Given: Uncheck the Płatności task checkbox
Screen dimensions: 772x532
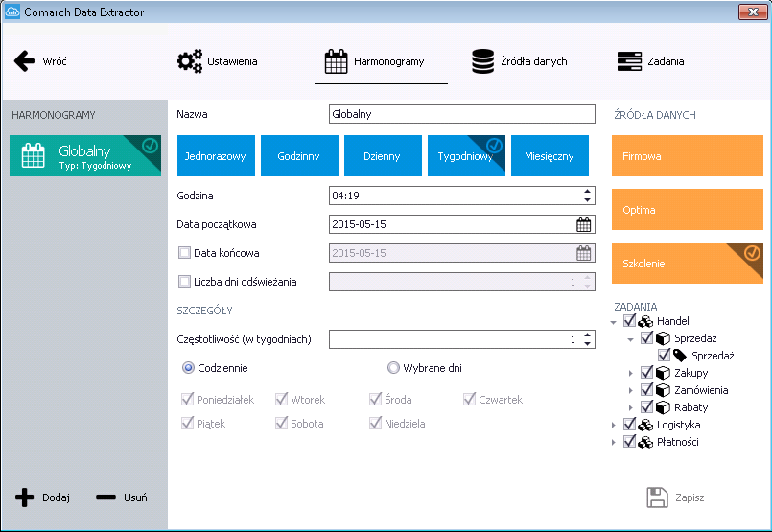Looking at the screenshot, I should click(x=629, y=442).
